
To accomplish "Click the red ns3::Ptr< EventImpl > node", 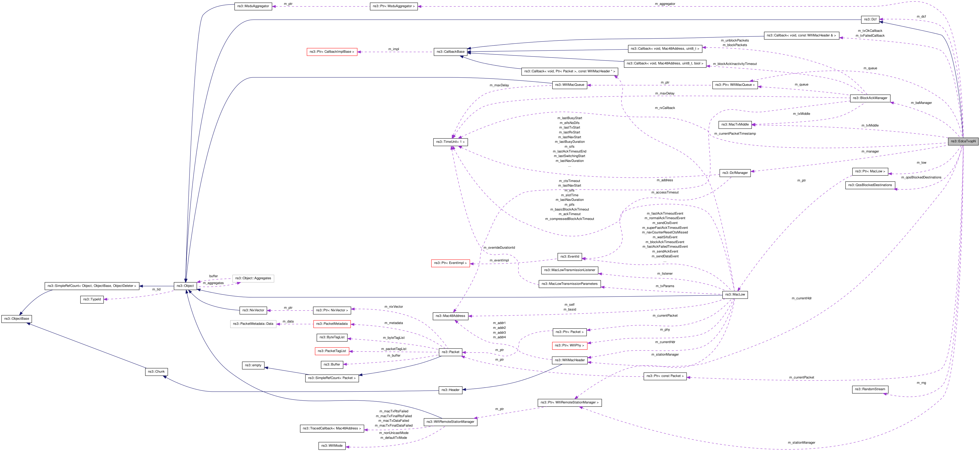I will point(451,263).
